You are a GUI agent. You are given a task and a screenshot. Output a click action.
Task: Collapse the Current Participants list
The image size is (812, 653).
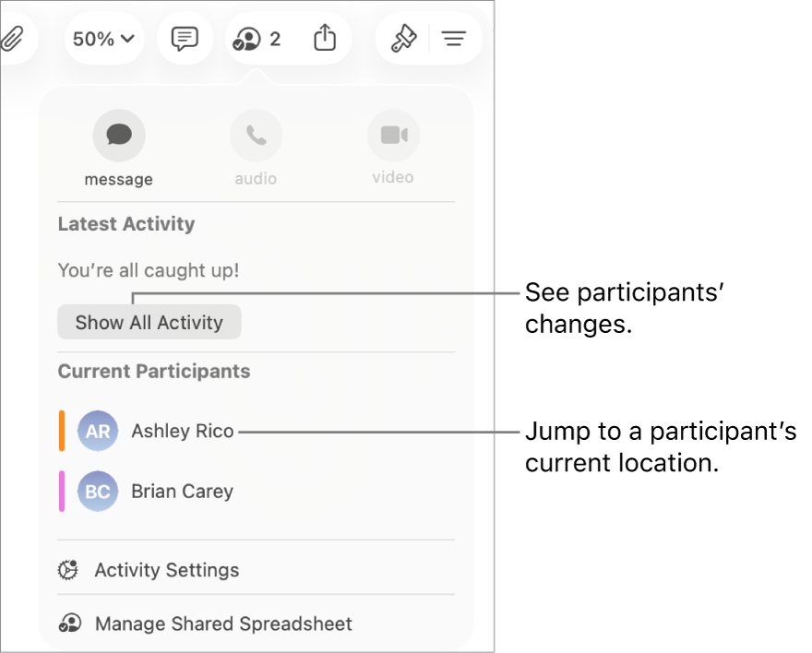(154, 371)
